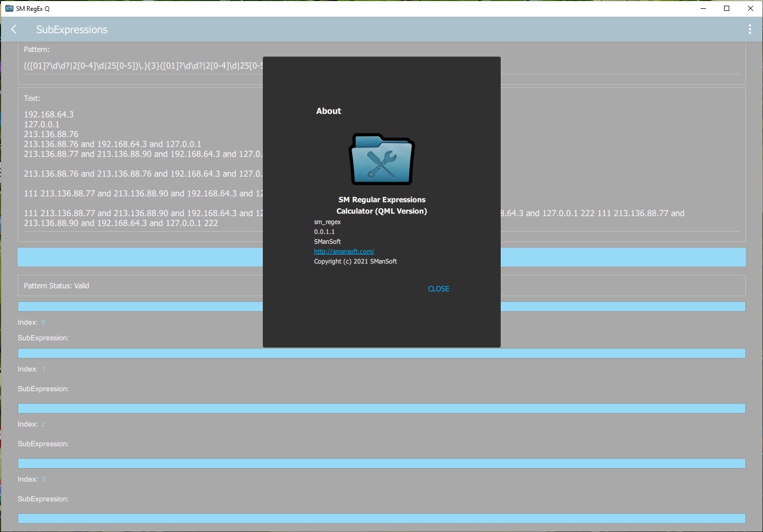Click the 192.168.64.3 text line
Screen dimensions: 763x532
[x=49, y=114]
